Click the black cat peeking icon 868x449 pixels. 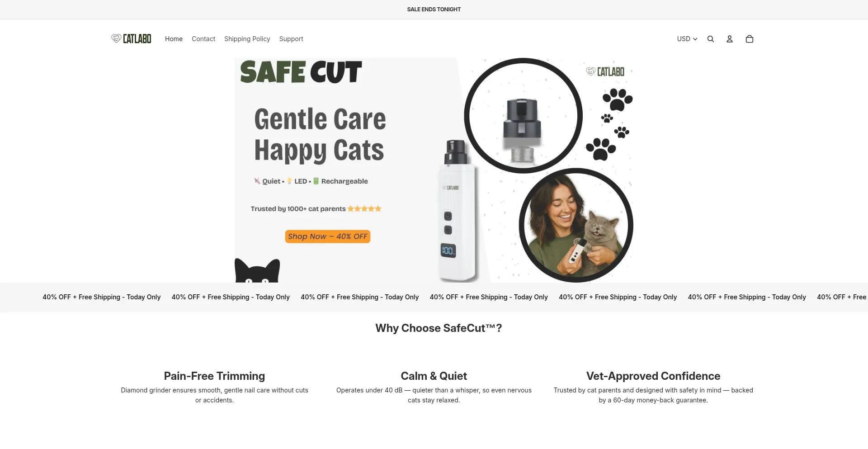point(257,270)
